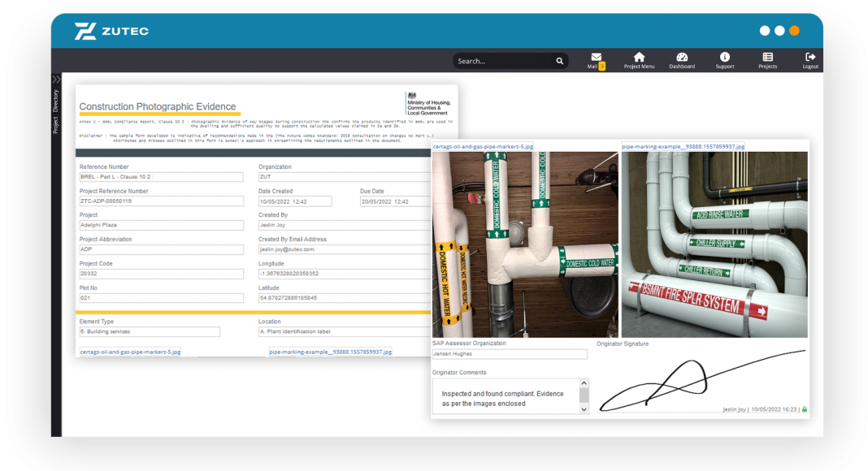The width and height of the screenshot is (868, 471).
Task: Open Support info icon
Action: (x=724, y=58)
